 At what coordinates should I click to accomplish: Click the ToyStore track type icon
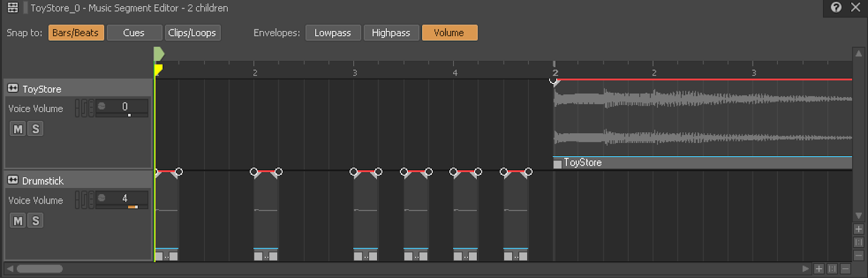[x=12, y=88]
